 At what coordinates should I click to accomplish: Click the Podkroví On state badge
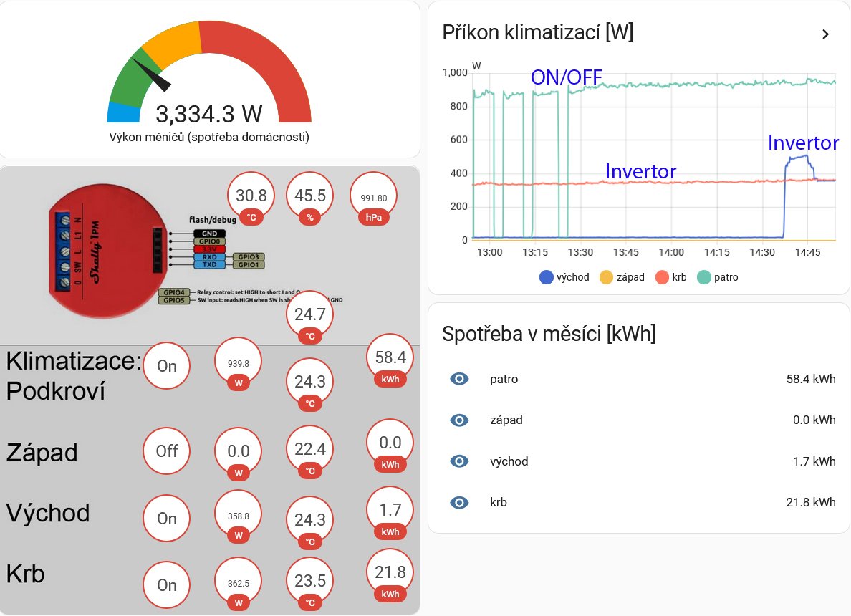[x=167, y=366]
